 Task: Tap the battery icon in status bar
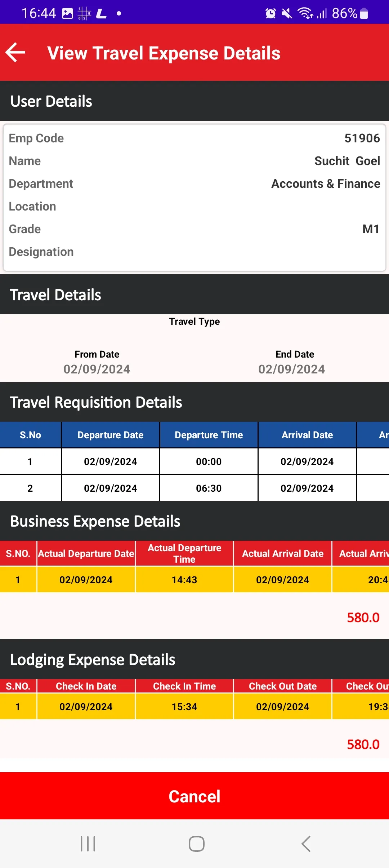[x=364, y=14]
